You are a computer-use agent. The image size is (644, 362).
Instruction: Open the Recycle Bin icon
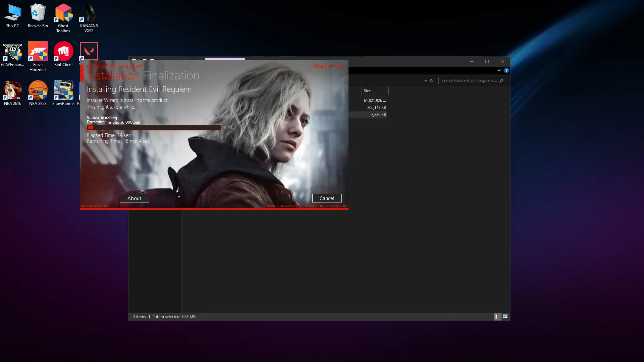38,16
